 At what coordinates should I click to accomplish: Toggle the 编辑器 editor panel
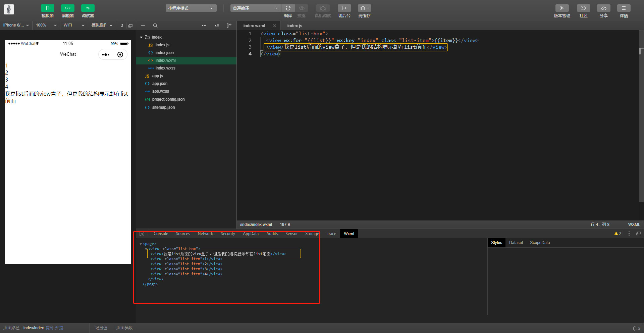click(67, 8)
